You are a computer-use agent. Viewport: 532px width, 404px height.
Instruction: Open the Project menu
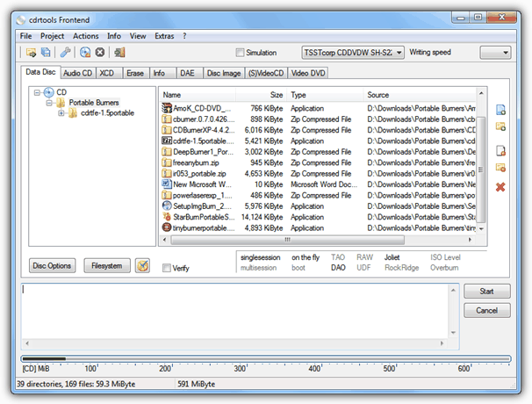click(x=53, y=36)
